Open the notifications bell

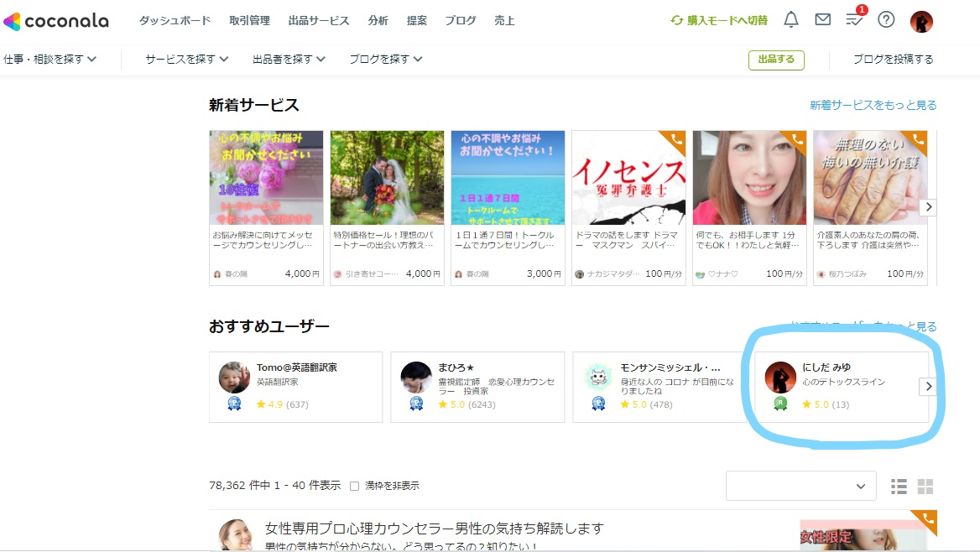[x=791, y=20]
